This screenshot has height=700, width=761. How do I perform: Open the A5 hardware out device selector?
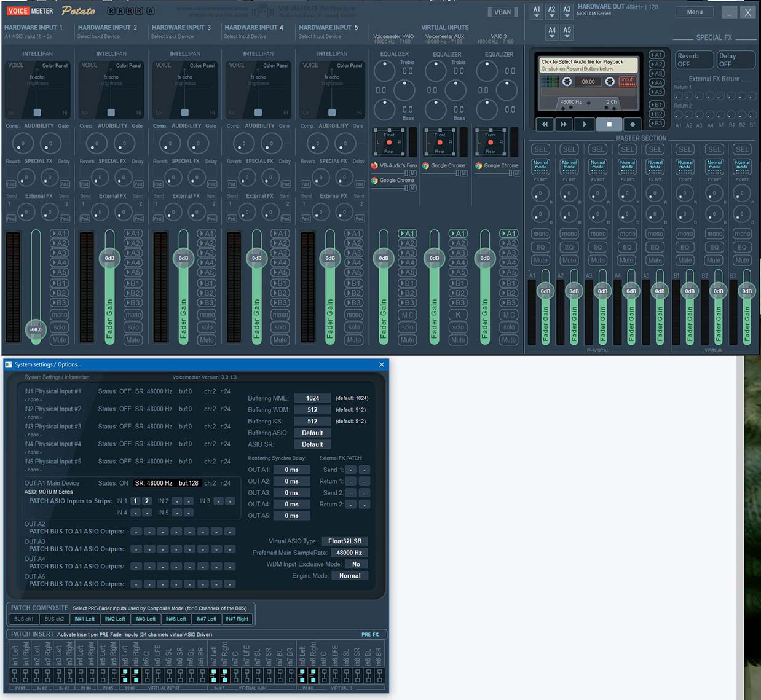tap(567, 32)
